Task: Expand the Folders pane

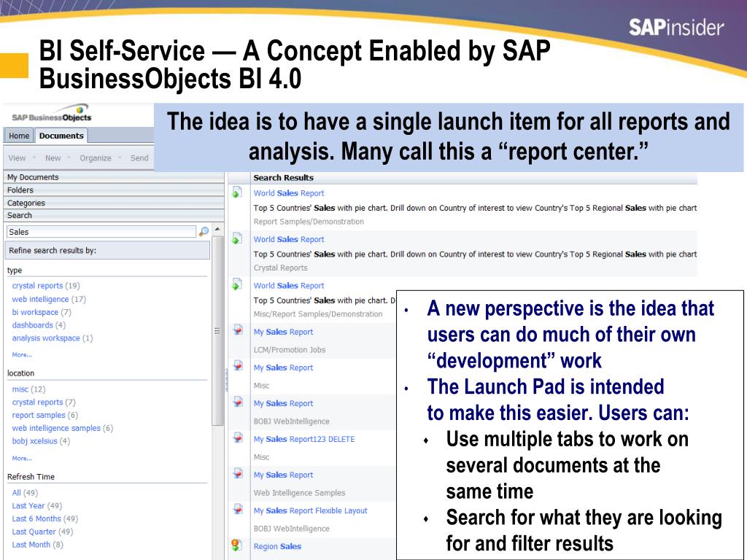Action: tap(113, 190)
